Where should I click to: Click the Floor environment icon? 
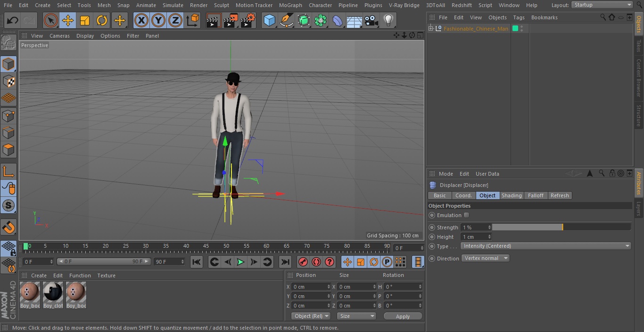(355, 21)
